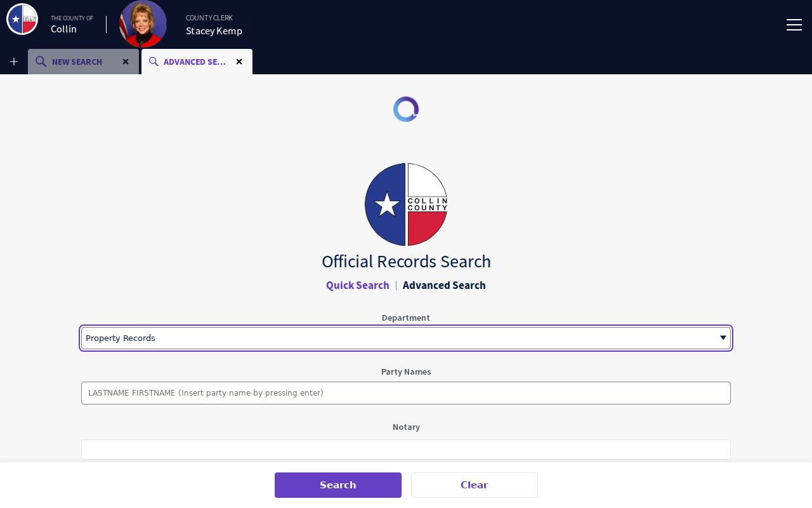
Task: Click the loading spinner icon
Action: 406,109
